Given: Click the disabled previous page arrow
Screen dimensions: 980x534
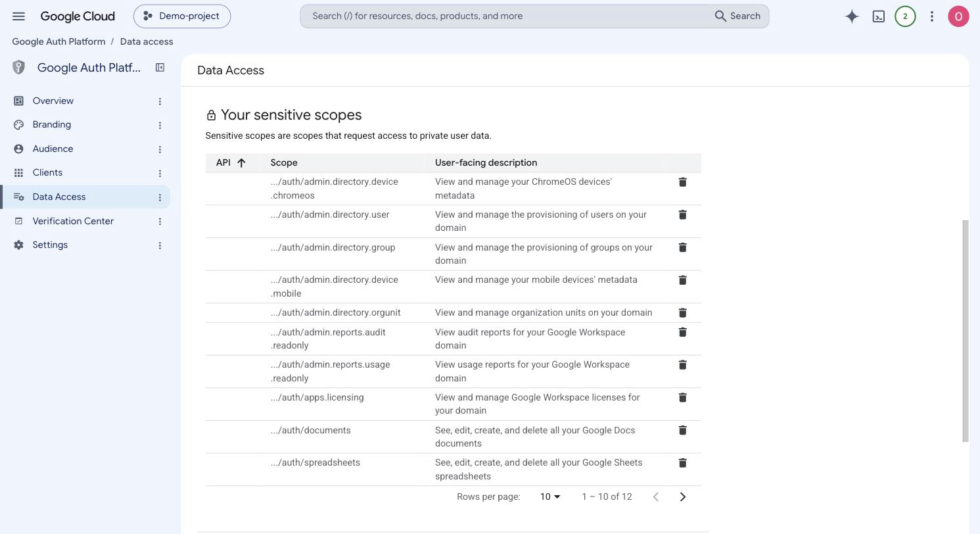Looking at the screenshot, I should (x=655, y=497).
